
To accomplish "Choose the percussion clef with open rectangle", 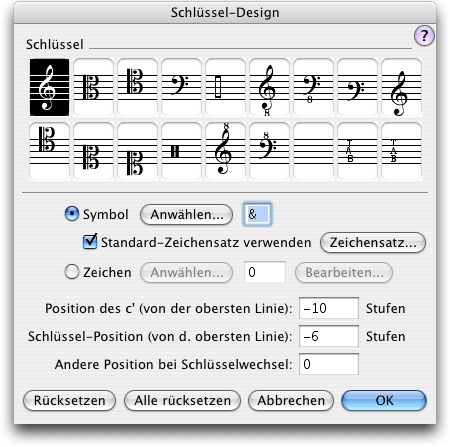I will [226, 87].
